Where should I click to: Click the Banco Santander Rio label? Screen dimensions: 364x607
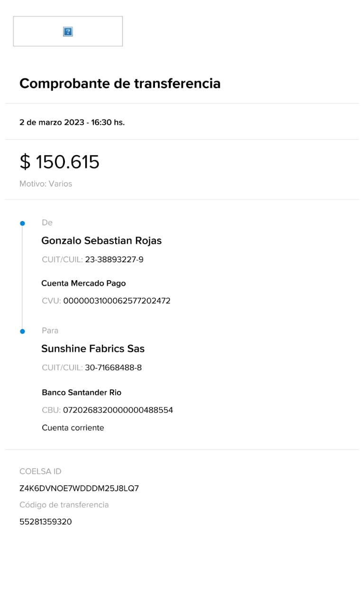(x=82, y=392)
